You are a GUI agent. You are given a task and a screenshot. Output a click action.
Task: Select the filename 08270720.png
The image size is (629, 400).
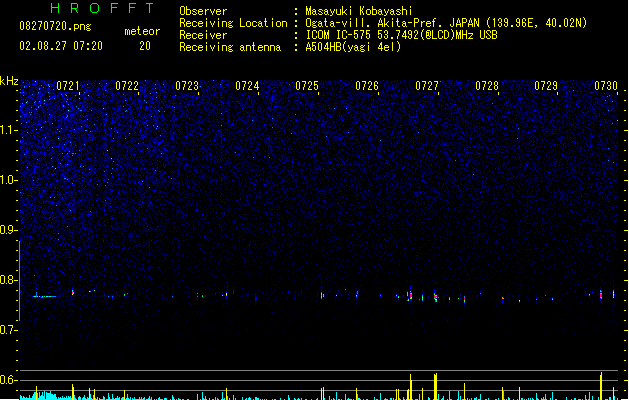[x=55, y=26]
